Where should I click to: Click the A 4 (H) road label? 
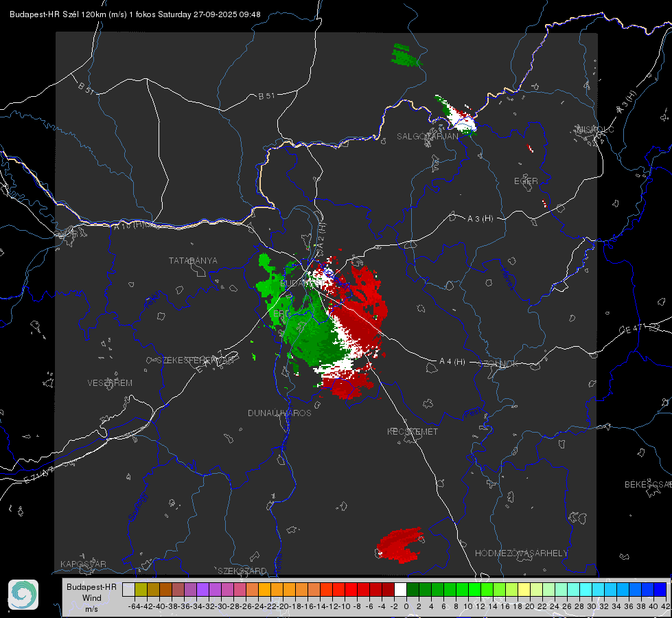click(x=452, y=362)
